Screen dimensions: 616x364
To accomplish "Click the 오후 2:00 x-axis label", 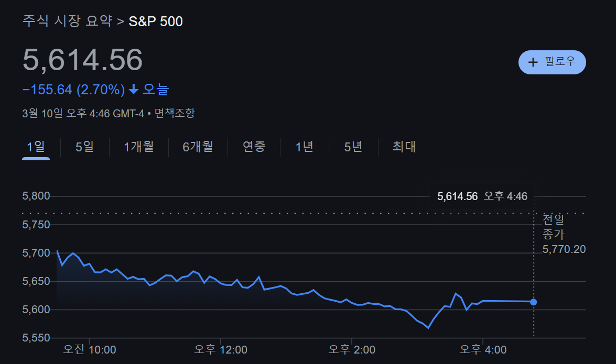I will (352, 349).
